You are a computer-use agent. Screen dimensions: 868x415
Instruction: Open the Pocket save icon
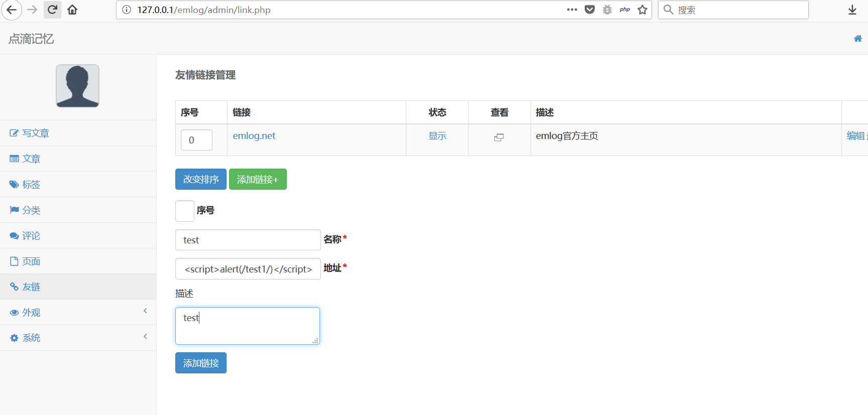tap(590, 10)
